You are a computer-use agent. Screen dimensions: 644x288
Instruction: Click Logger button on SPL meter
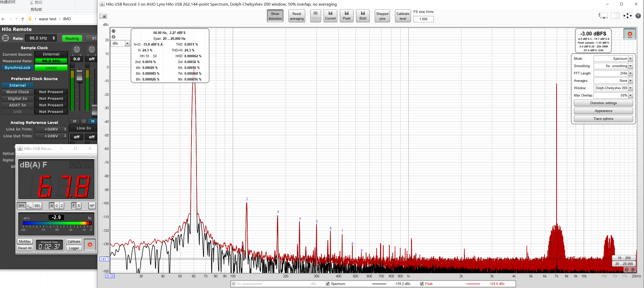coord(74,248)
